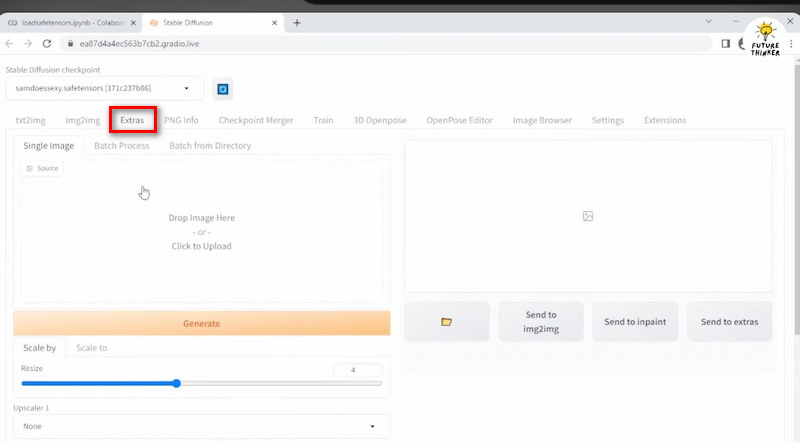Open the Settings tab

pyautogui.click(x=608, y=120)
